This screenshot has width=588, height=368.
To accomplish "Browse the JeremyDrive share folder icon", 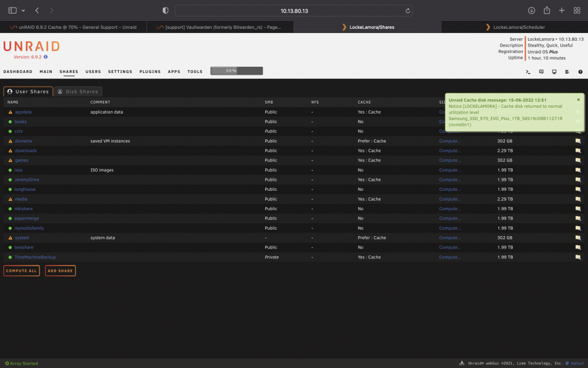I will (578, 180).
